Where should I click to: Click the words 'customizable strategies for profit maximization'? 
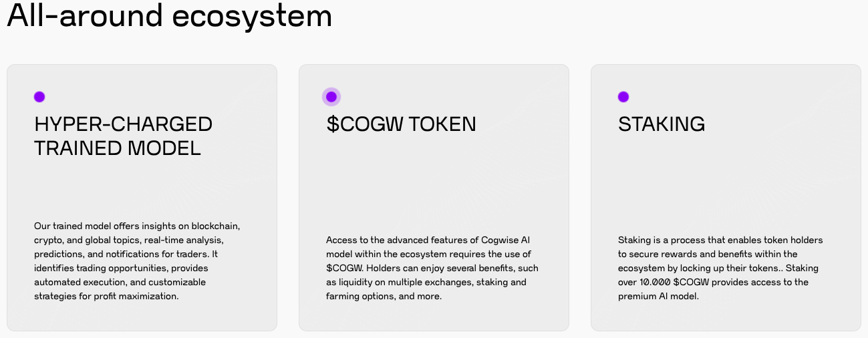(x=120, y=289)
